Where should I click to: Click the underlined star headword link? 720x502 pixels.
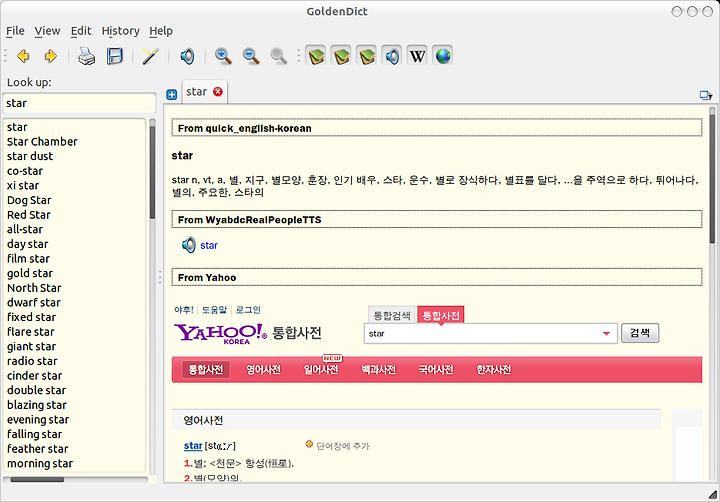click(193, 446)
